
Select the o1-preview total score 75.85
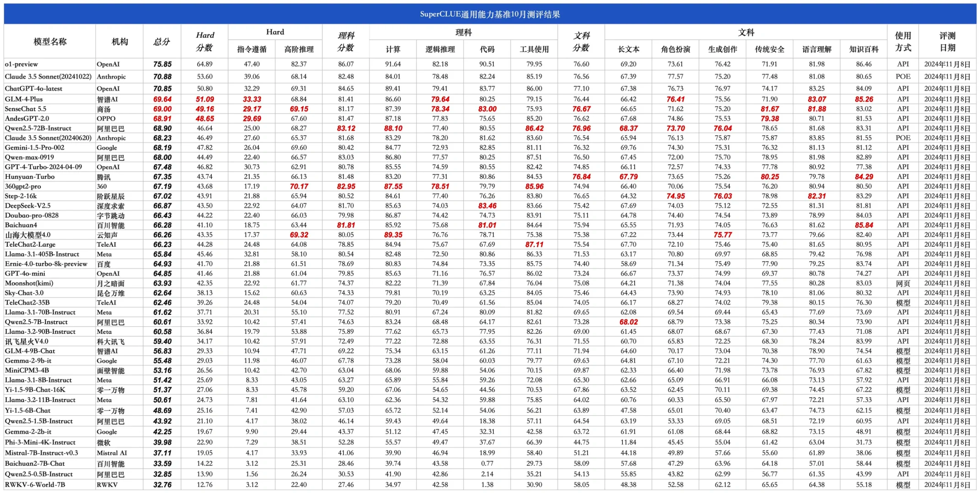(x=162, y=64)
